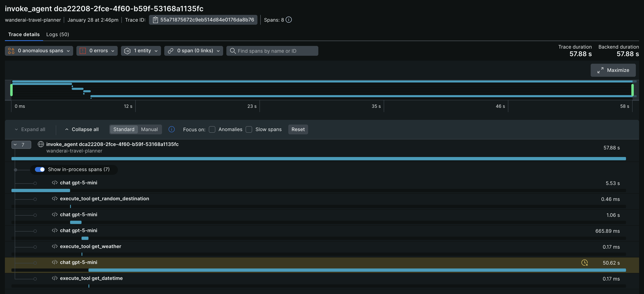Toggle off Show in-process spans
The image size is (644, 294).
pyautogui.click(x=40, y=169)
